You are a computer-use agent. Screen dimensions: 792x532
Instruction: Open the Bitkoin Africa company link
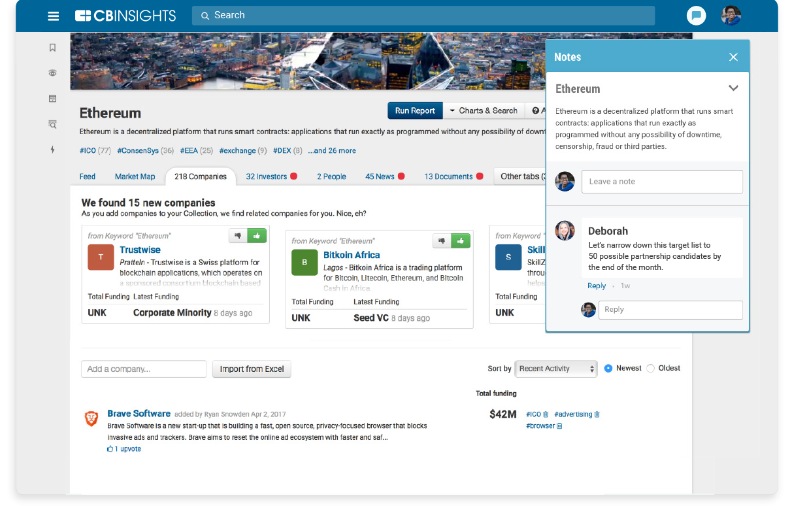(352, 255)
